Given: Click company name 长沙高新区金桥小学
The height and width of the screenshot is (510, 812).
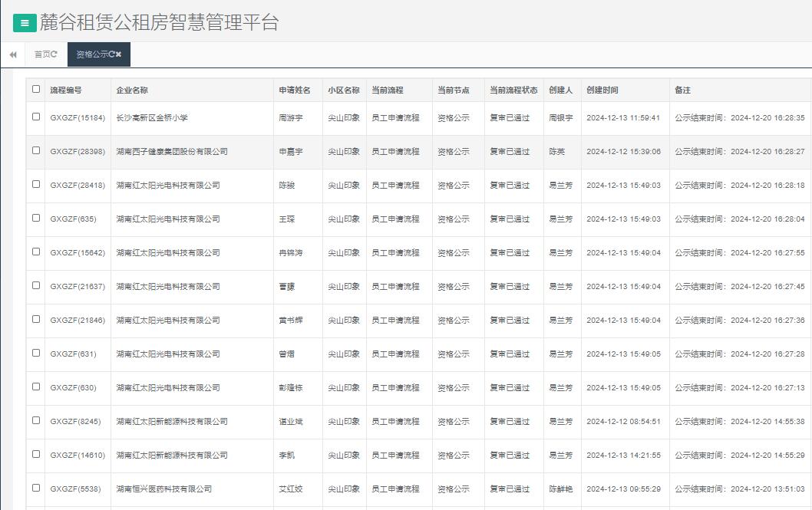Looking at the screenshot, I should pos(152,118).
